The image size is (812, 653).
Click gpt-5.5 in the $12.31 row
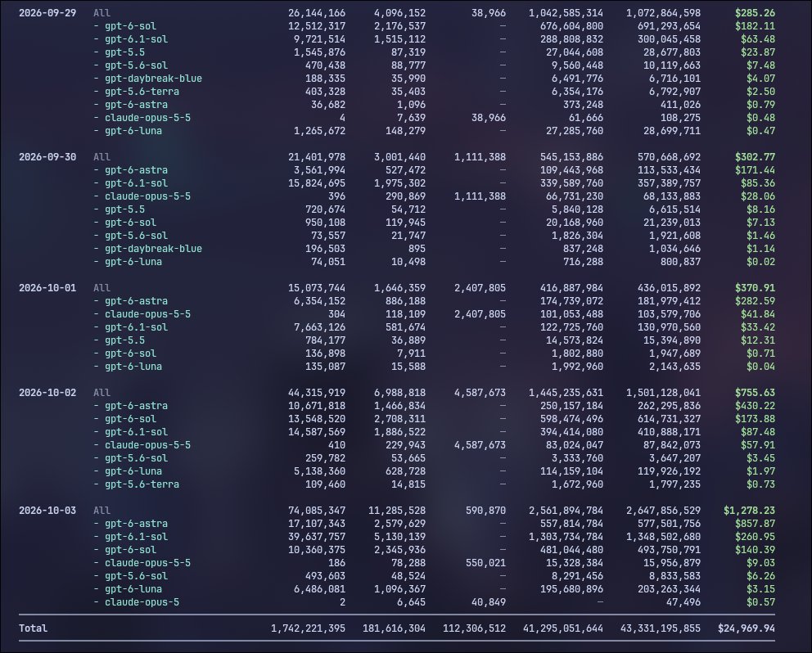pos(124,340)
